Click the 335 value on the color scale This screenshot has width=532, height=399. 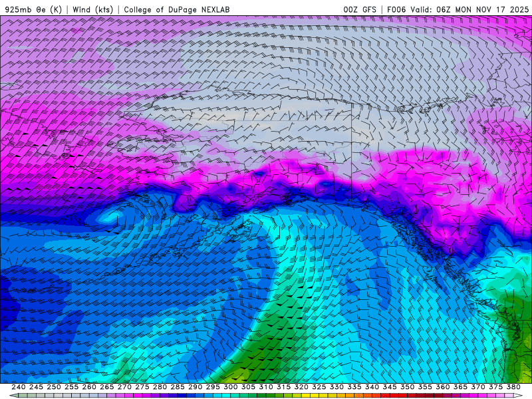tap(354, 387)
